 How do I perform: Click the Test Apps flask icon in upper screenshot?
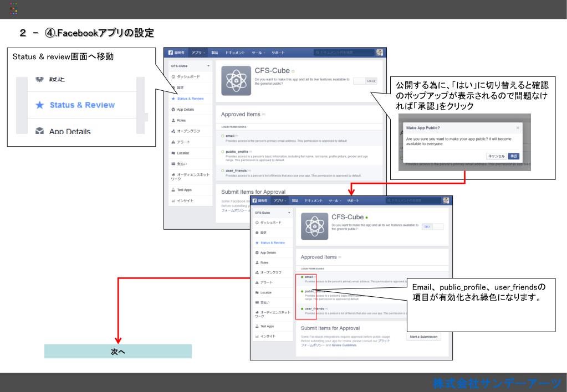(x=173, y=190)
